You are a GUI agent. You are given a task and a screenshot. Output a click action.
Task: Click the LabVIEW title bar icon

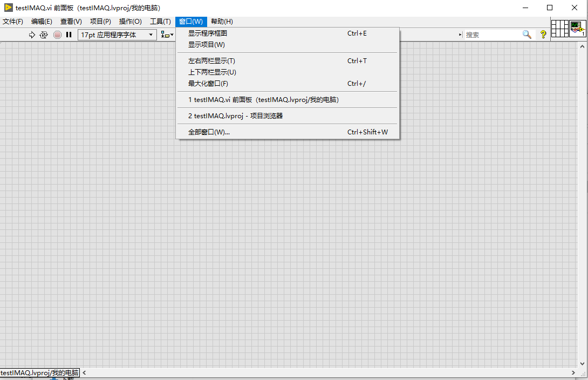[x=8, y=8]
